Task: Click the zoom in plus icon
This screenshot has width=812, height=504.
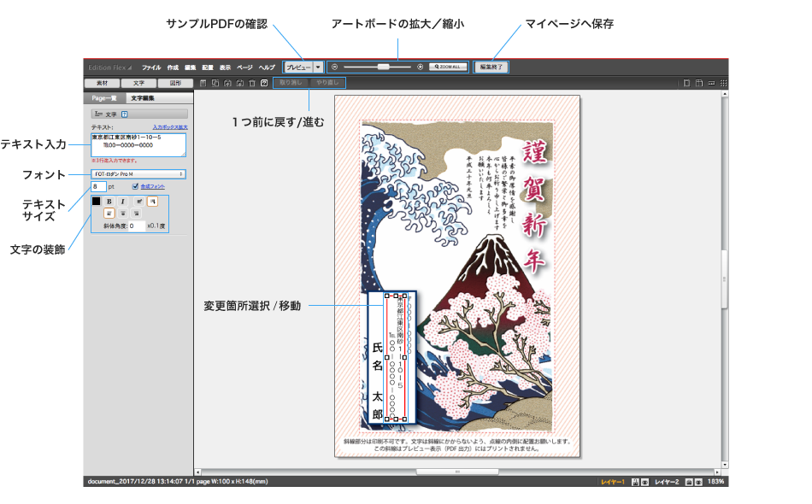Action: pos(420,67)
